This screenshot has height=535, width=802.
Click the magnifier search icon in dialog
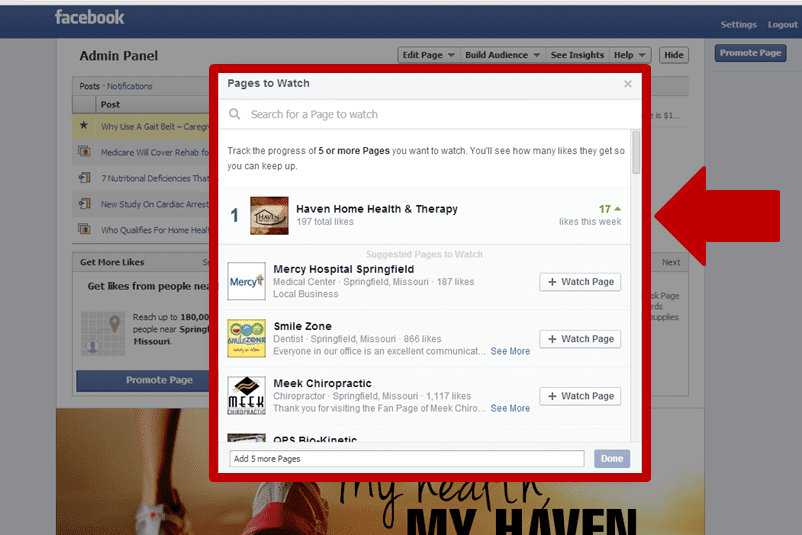point(234,114)
